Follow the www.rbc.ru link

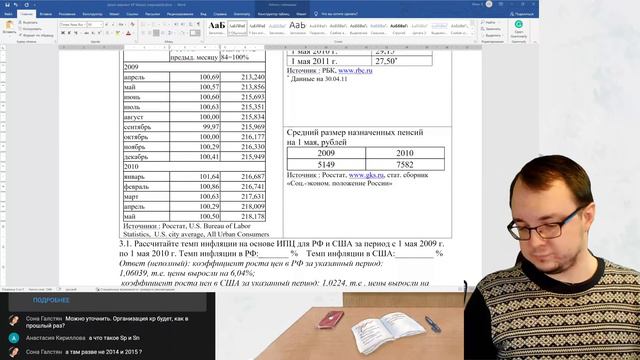[355, 70]
